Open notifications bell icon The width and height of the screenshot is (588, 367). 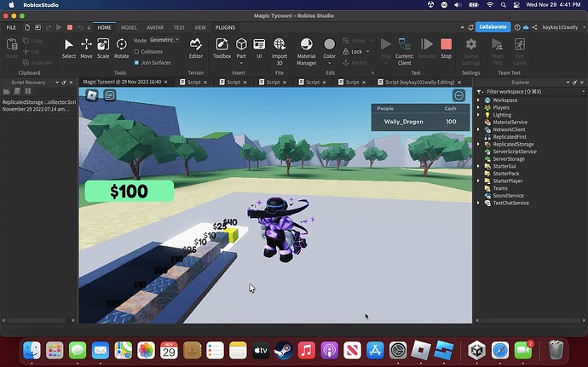click(470, 27)
